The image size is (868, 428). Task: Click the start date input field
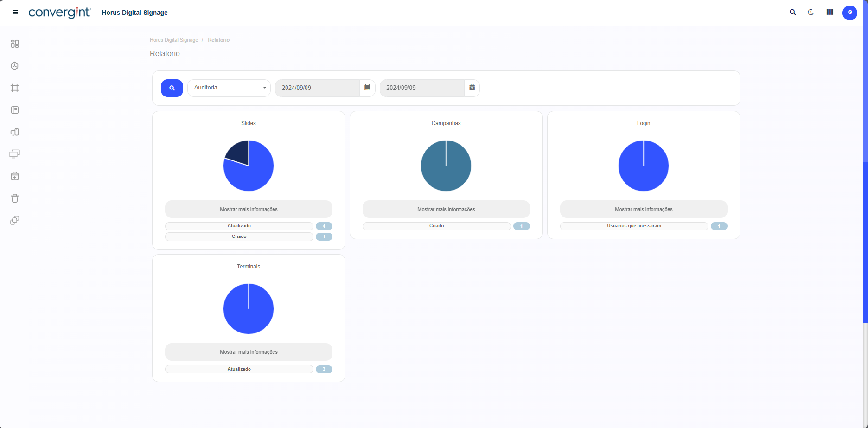[317, 88]
